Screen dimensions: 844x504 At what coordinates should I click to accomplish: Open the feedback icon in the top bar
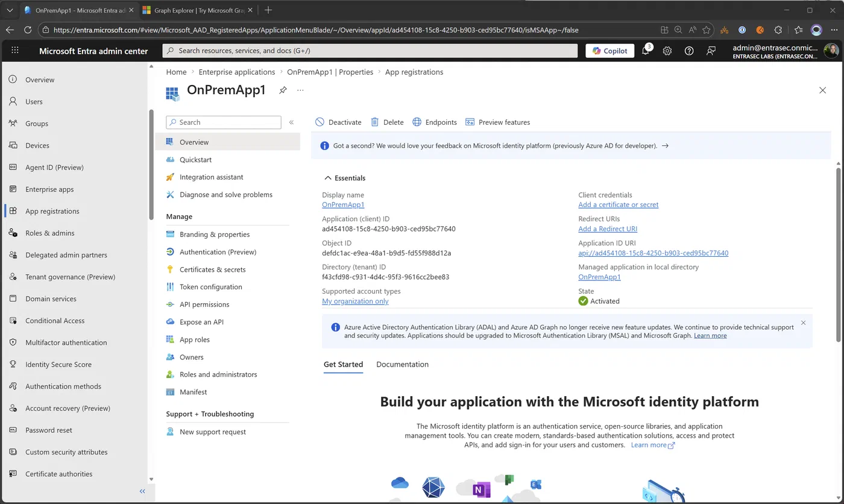711,51
